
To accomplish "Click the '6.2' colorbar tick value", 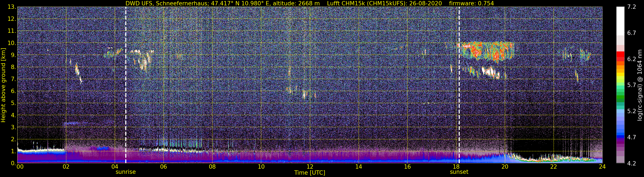I will (632, 59).
